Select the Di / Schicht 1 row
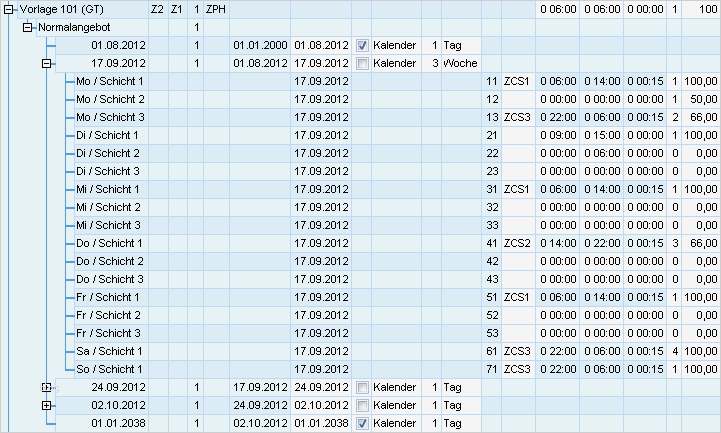Viewport: 721px width, 433px height. pyautogui.click(x=397, y=135)
